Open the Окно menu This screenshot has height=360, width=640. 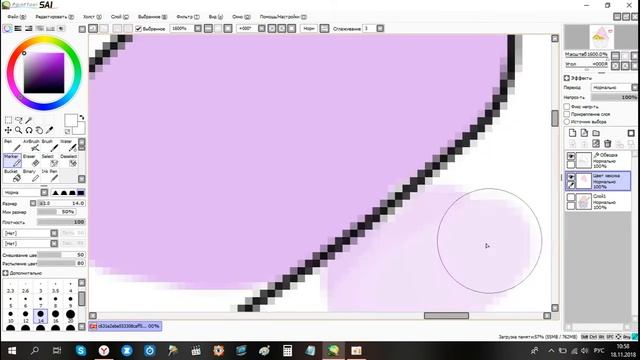241,17
